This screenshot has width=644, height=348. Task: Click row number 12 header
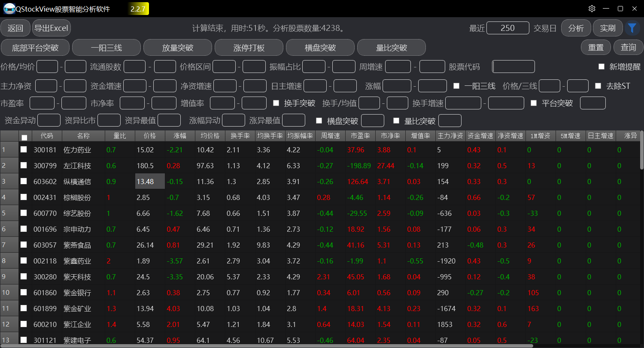(9, 324)
